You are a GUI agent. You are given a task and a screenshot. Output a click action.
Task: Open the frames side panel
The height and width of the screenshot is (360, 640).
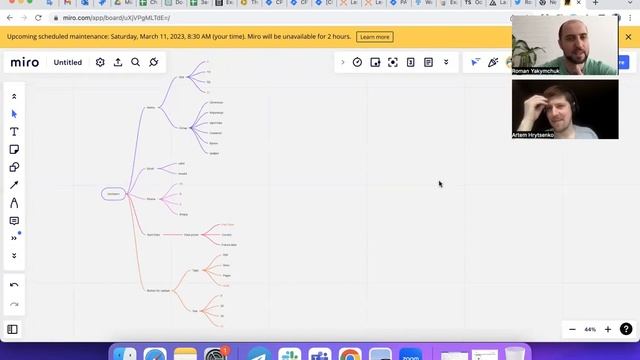click(x=13, y=329)
